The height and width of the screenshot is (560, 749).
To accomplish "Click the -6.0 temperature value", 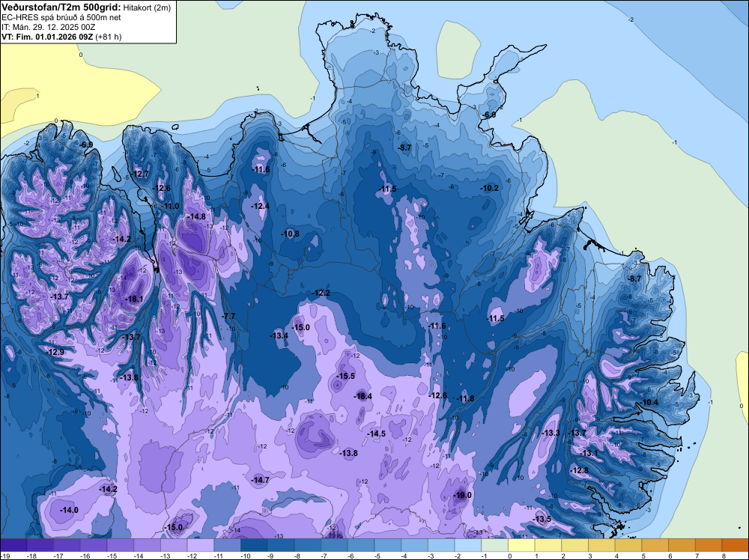I will point(488,115).
